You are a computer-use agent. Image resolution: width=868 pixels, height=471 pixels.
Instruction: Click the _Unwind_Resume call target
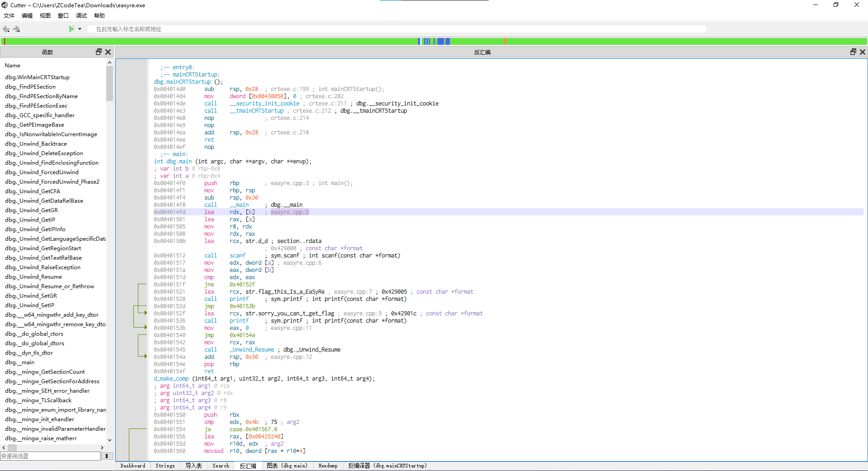252,350
